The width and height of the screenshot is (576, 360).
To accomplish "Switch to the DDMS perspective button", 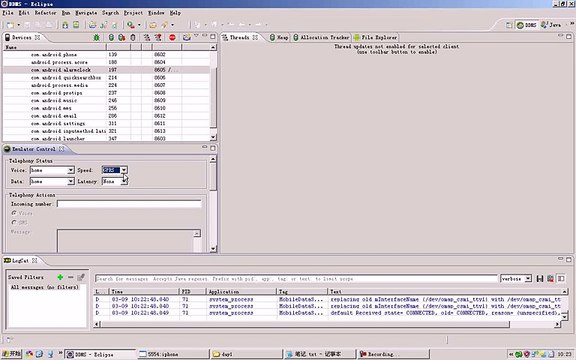I will pyautogui.click(x=526, y=25).
